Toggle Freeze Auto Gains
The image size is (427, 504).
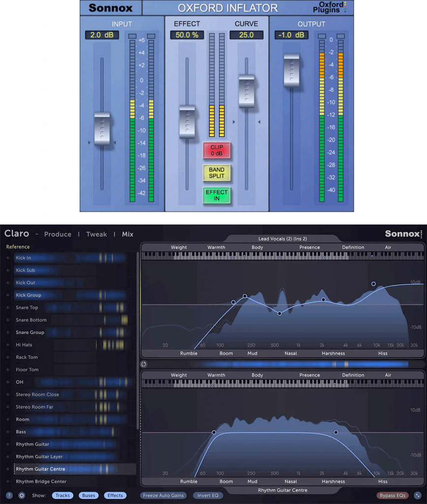coord(163,495)
